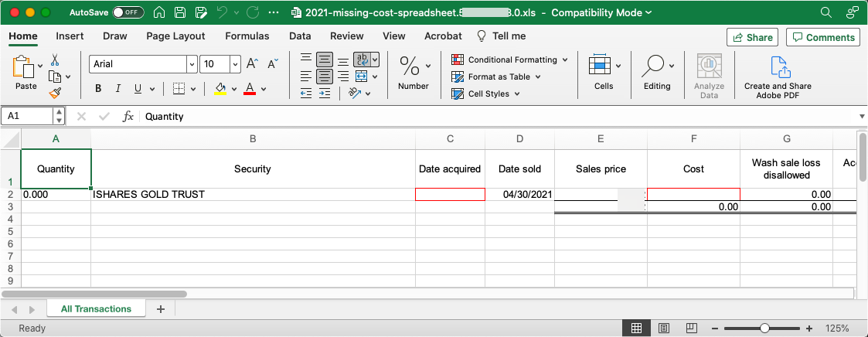Toggle Center horizontal alignment

pyautogui.click(x=325, y=76)
